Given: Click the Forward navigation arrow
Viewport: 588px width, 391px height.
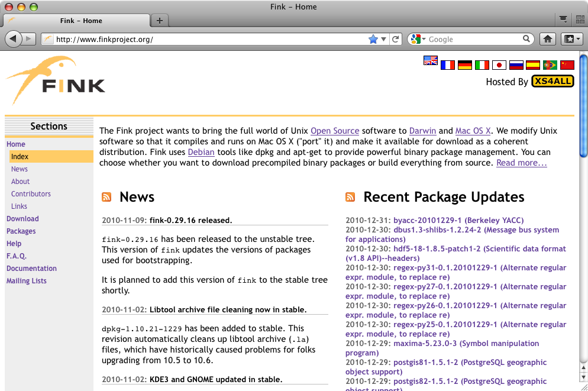Looking at the screenshot, I should [x=28, y=38].
